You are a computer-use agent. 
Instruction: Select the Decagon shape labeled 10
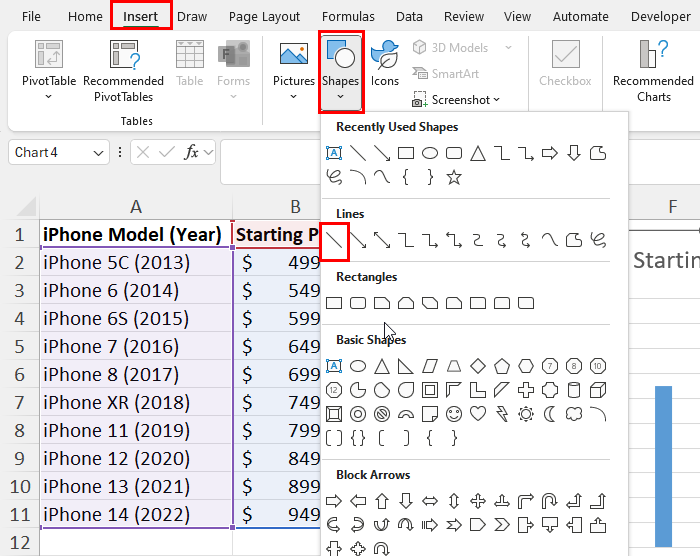[x=598, y=366]
